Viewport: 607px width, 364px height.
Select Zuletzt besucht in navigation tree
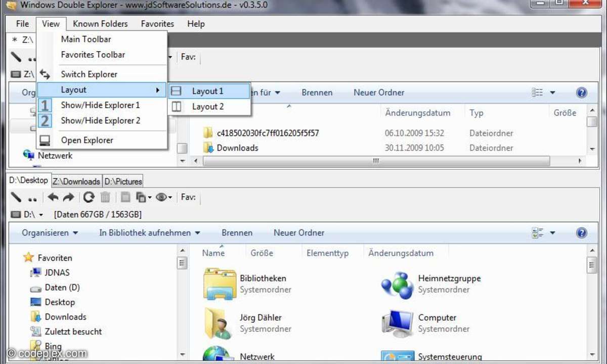coord(73,332)
